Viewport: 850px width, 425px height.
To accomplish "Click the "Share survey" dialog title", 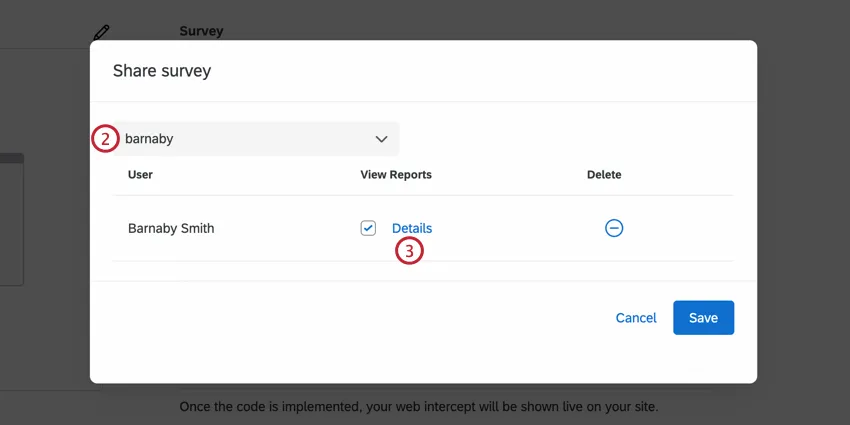I will (162, 71).
